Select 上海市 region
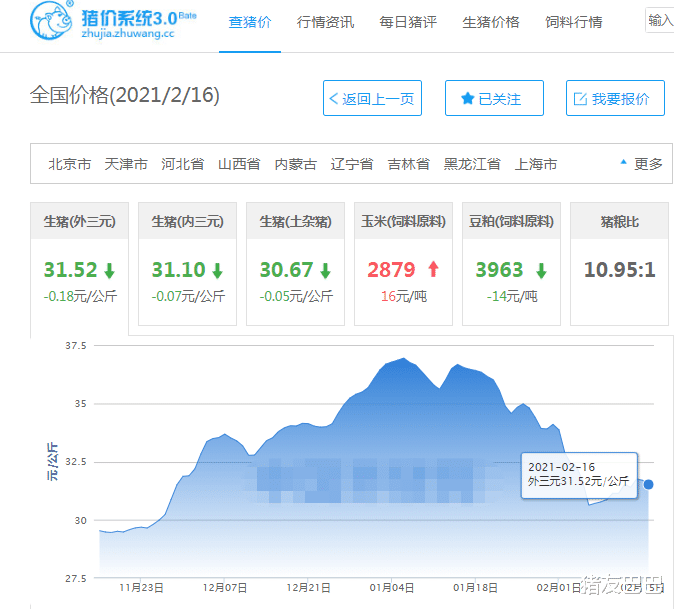Screen dimensions: 674x609 [536, 164]
